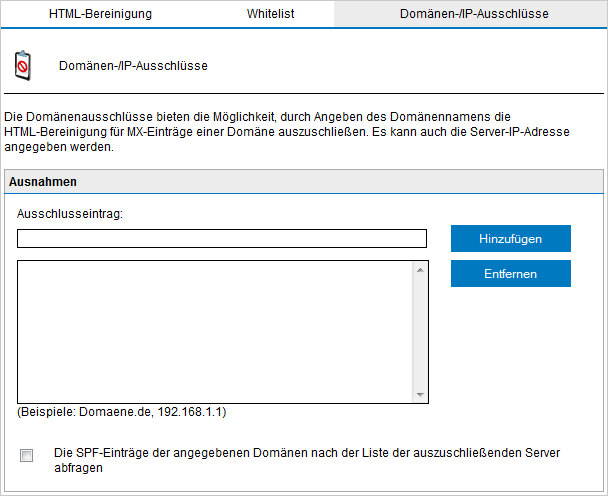
Task: Click the Domänenausschlüsse description paragraph
Action: point(280,131)
